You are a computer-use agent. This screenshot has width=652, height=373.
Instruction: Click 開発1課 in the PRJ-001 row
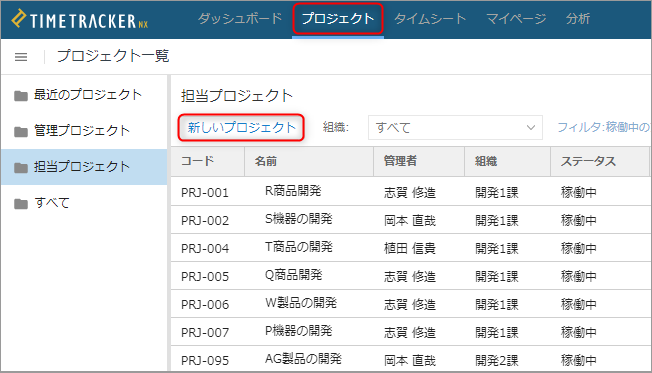coord(497,193)
